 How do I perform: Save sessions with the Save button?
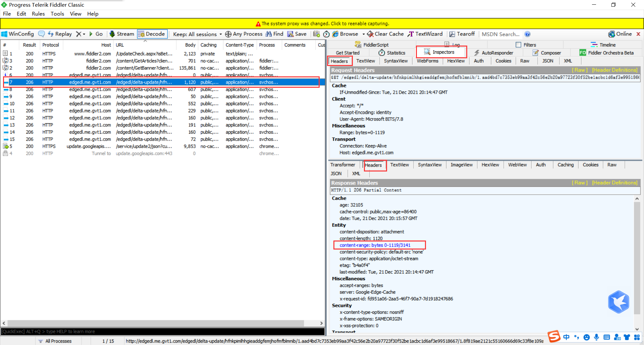click(x=297, y=34)
